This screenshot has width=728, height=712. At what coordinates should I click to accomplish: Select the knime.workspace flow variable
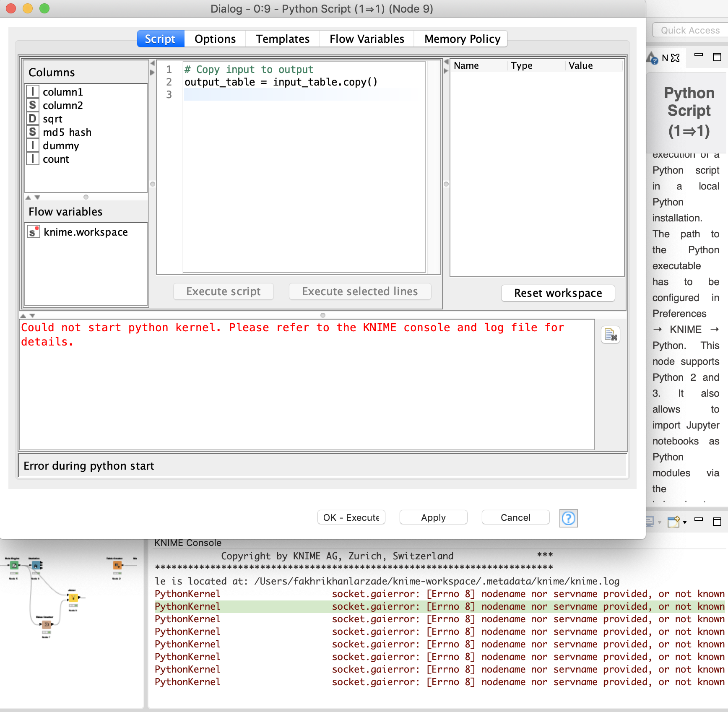click(86, 232)
